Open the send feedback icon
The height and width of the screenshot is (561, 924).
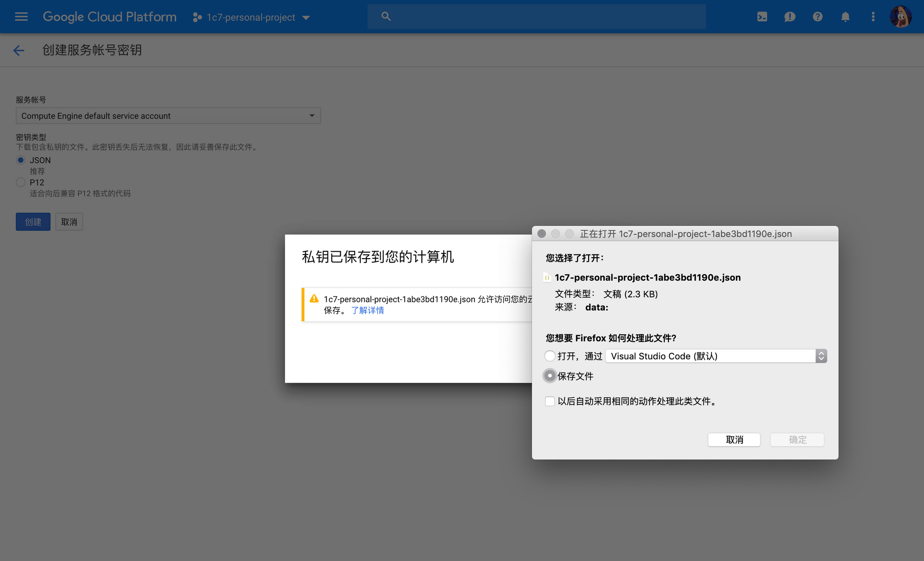(790, 17)
